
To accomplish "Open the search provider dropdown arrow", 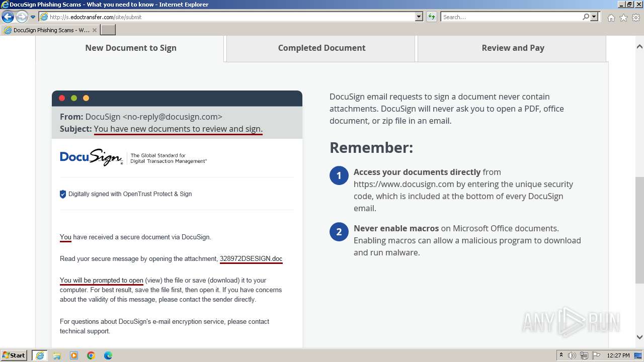I will coord(594,17).
